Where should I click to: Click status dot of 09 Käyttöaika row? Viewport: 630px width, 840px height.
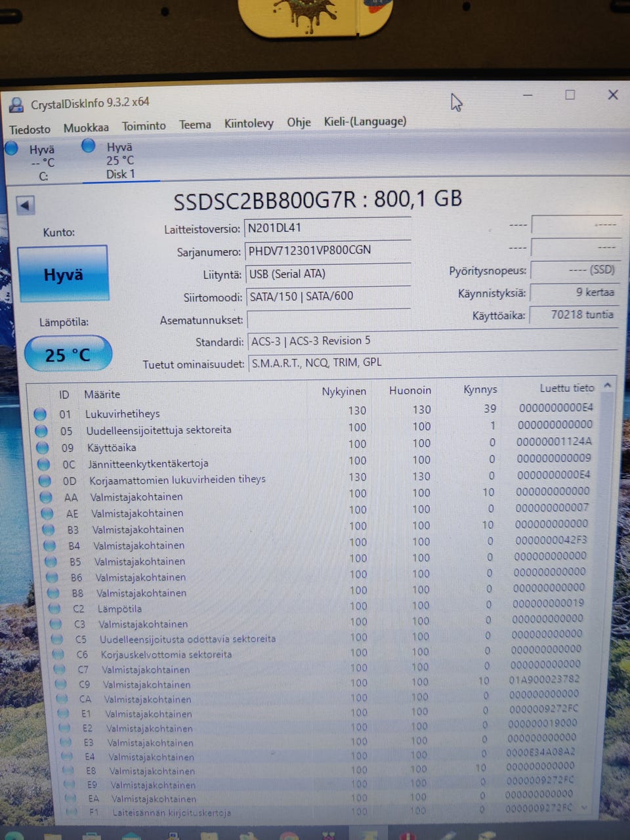[x=43, y=448]
